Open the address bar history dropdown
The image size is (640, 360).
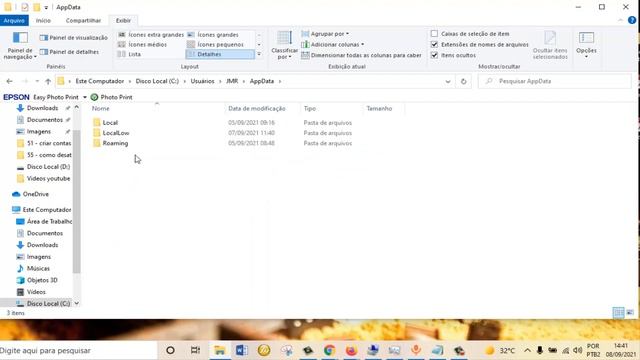(x=448, y=81)
